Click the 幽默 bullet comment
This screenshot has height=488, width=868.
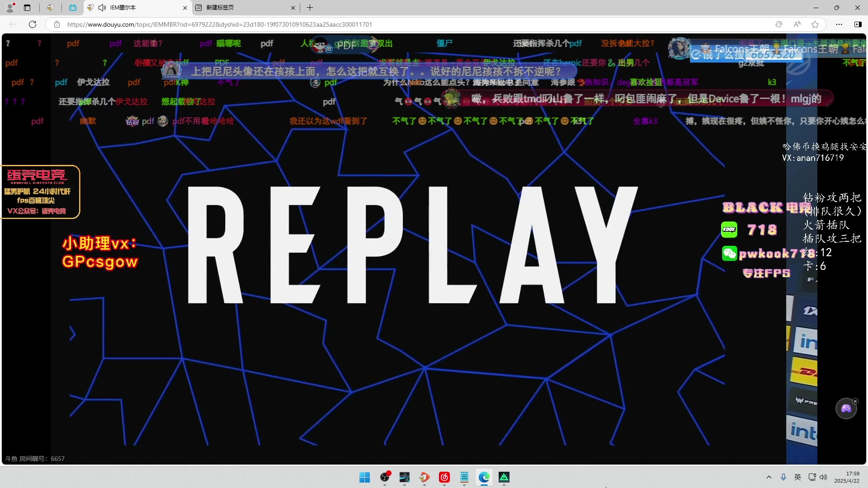click(88, 121)
